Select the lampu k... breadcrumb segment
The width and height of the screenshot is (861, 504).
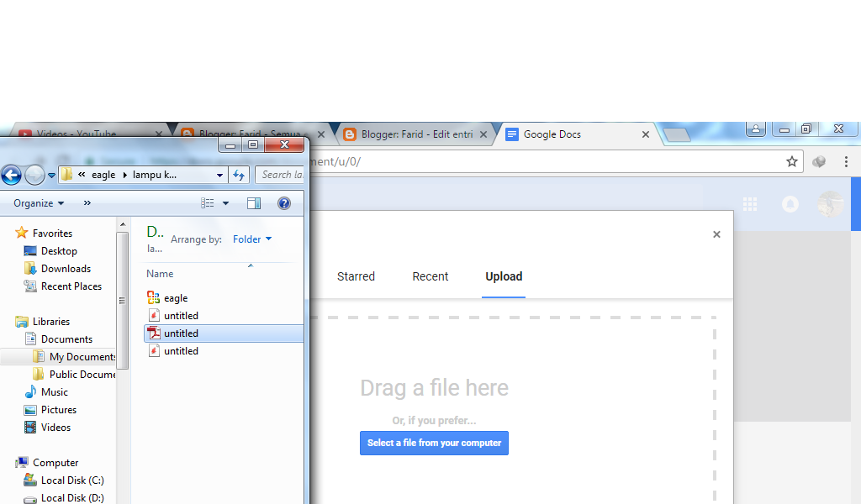point(155,175)
